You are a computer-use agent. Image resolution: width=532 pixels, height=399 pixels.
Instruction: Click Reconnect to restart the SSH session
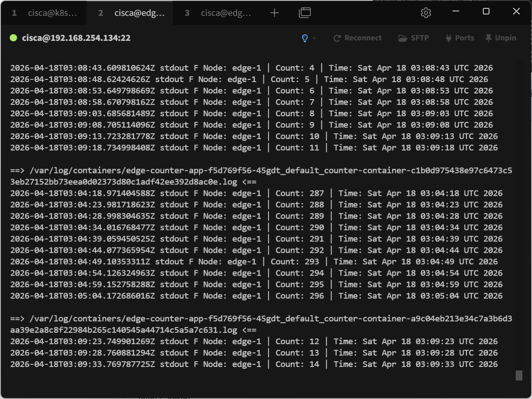tap(357, 38)
